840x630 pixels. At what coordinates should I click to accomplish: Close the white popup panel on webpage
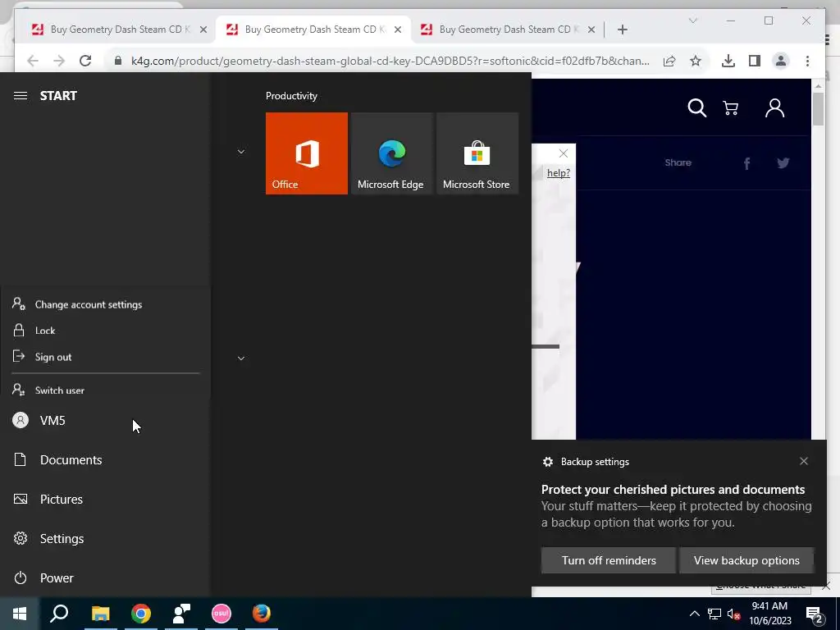[563, 153]
